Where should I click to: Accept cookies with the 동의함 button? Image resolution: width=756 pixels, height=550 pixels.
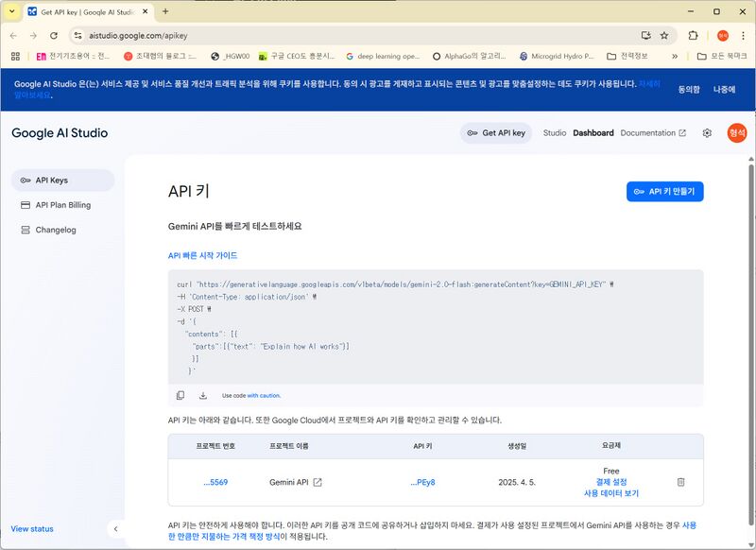pyautogui.click(x=689, y=90)
